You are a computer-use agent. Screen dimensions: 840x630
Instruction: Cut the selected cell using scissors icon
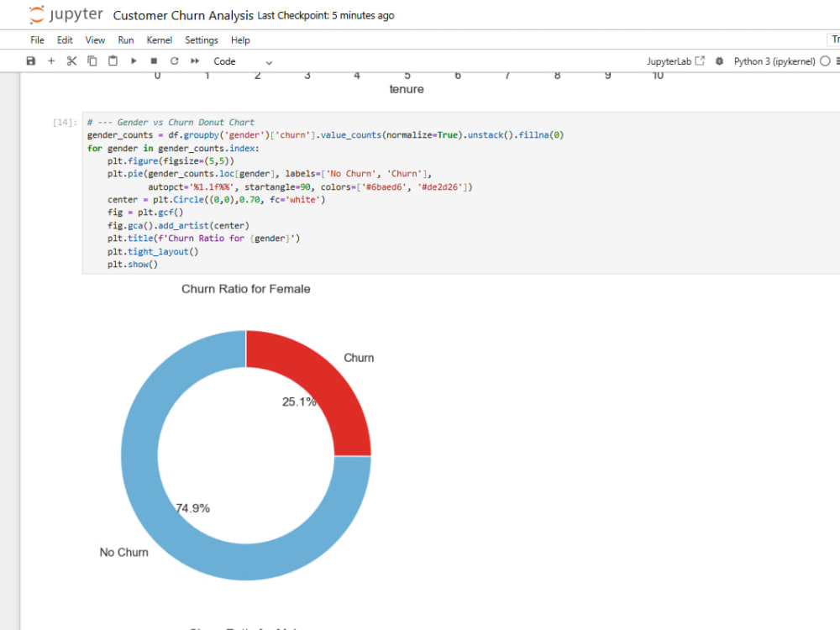click(x=71, y=61)
